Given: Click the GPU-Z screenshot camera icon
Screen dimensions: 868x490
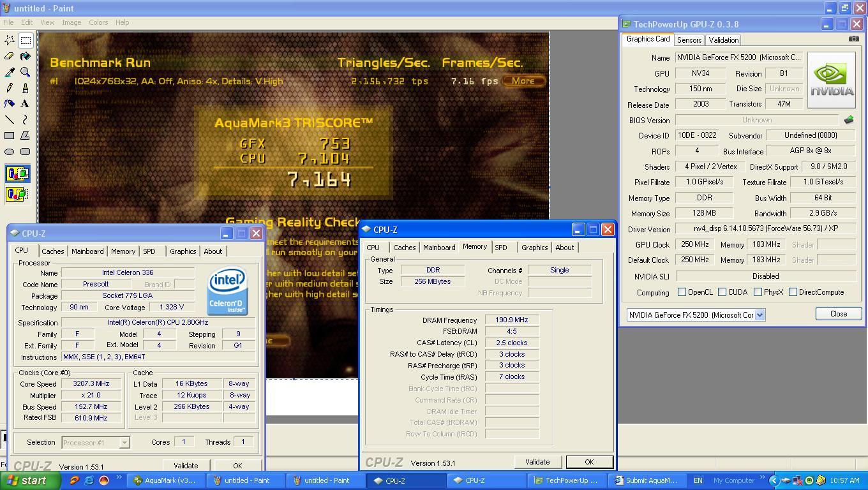Looking at the screenshot, I should point(853,39).
